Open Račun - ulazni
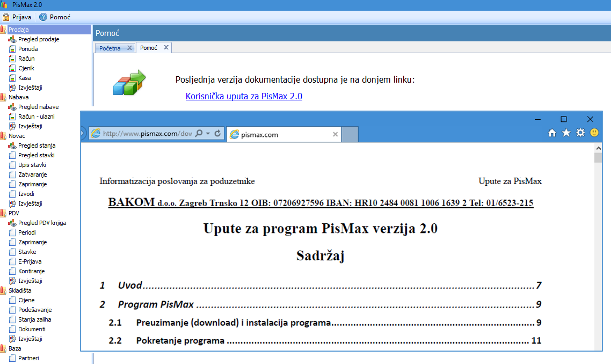 pyautogui.click(x=36, y=117)
